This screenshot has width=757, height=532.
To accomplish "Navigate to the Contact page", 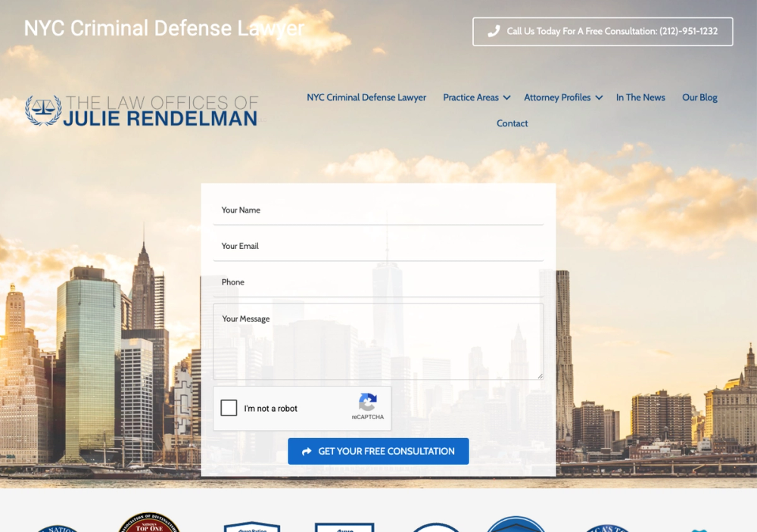I will pos(512,123).
